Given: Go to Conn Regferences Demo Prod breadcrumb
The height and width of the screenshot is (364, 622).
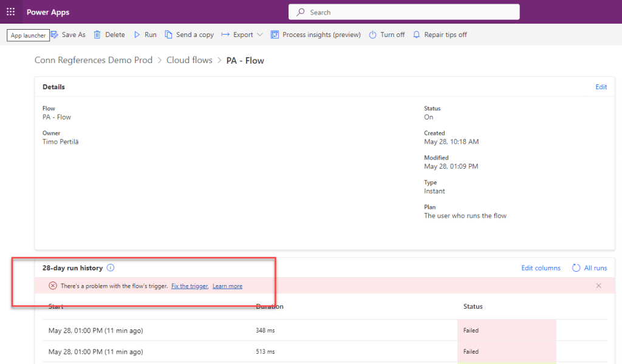Looking at the screenshot, I should click(94, 60).
